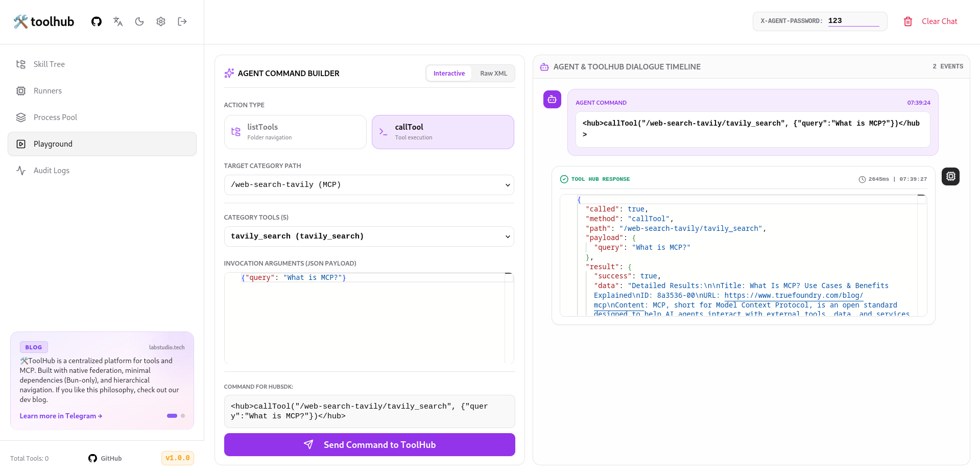This screenshot has height=474, width=980.
Task: Open Category Tools tavily_search dropdown
Action: (x=369, y=236)
